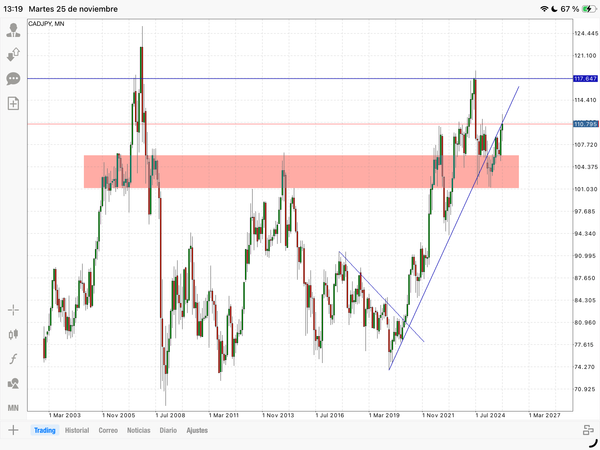Tap the 94.340 price axis value
The height and width of the screenshot is (450, 600).
(x=585, y=233)
